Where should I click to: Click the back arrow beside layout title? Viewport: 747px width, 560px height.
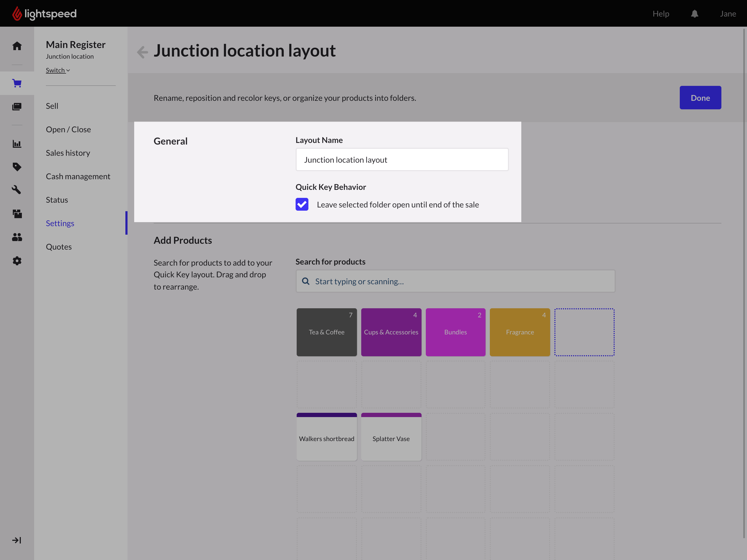pos(142,52)
